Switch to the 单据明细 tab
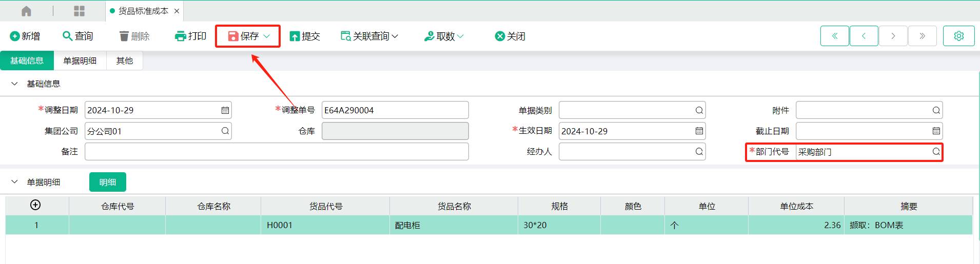Screen dimensions: 980x264 pos(80,60)
